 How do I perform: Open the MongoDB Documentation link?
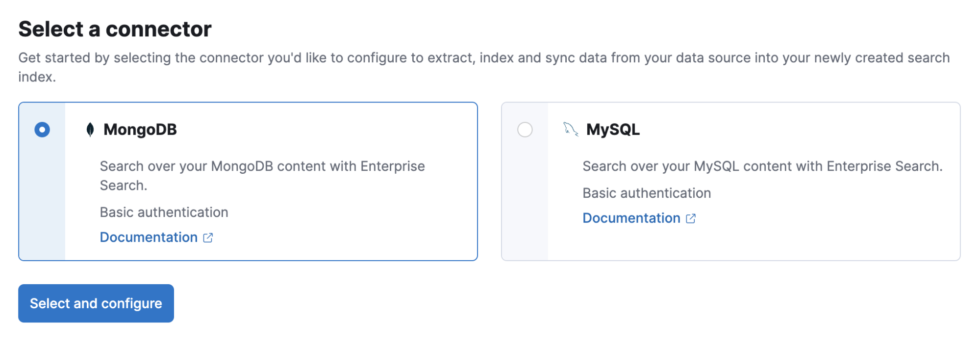point(149,238)
